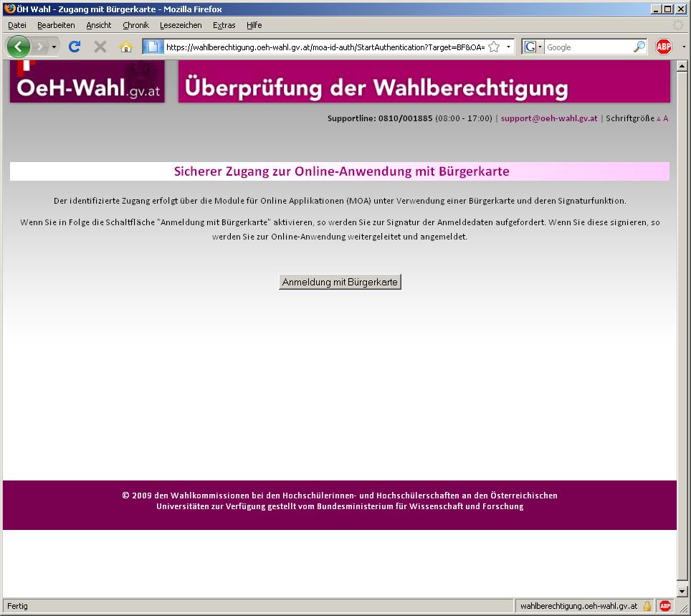Screen dimensions: 691x616
Task: Open the Google search engine selector dropdown
Action: point(534,47)
